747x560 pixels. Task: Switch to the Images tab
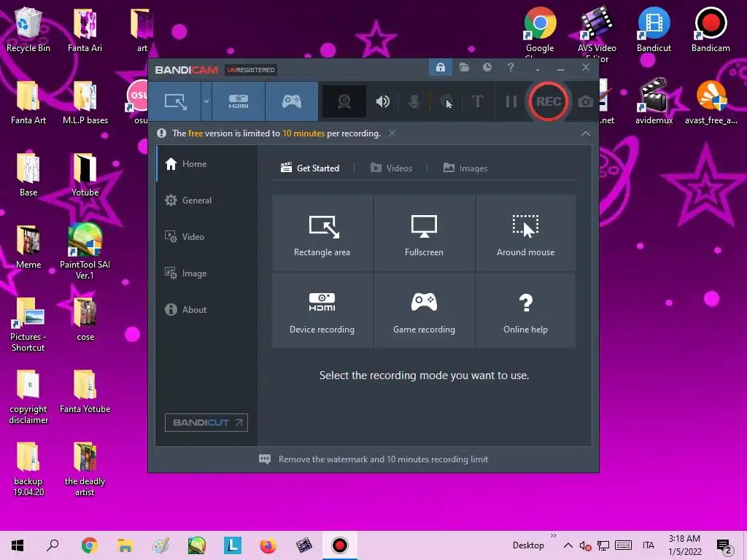(465, 168)
